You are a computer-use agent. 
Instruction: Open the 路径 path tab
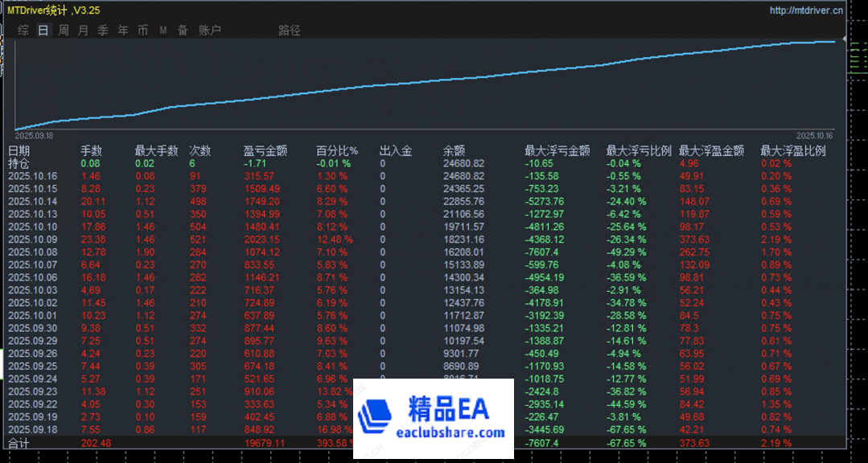click(x=290, y=31)
